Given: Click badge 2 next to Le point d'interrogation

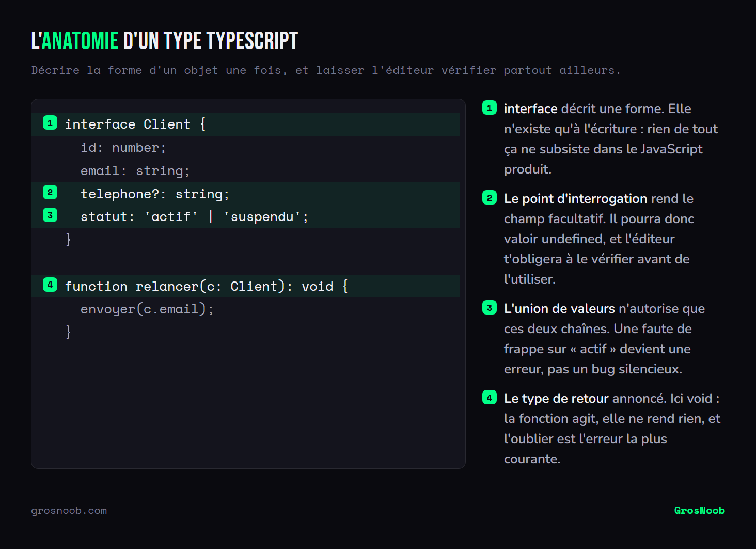Looking at the screenshot, I should click(x=490, y=197).
